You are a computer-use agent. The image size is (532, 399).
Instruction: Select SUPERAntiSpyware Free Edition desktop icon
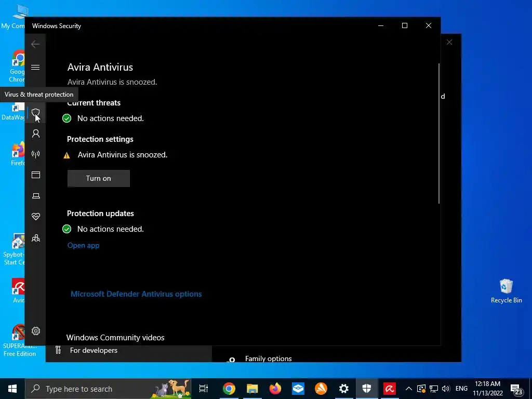tap(20, 340)
